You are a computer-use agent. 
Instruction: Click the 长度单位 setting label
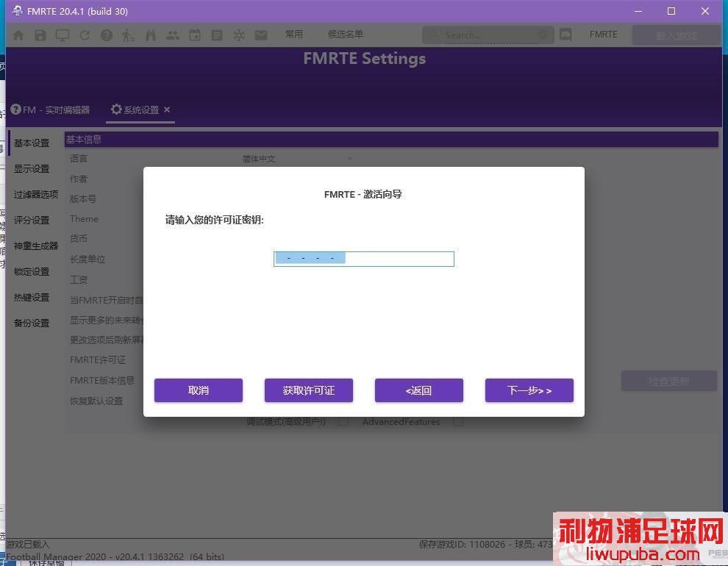click(x=88, y=259)
